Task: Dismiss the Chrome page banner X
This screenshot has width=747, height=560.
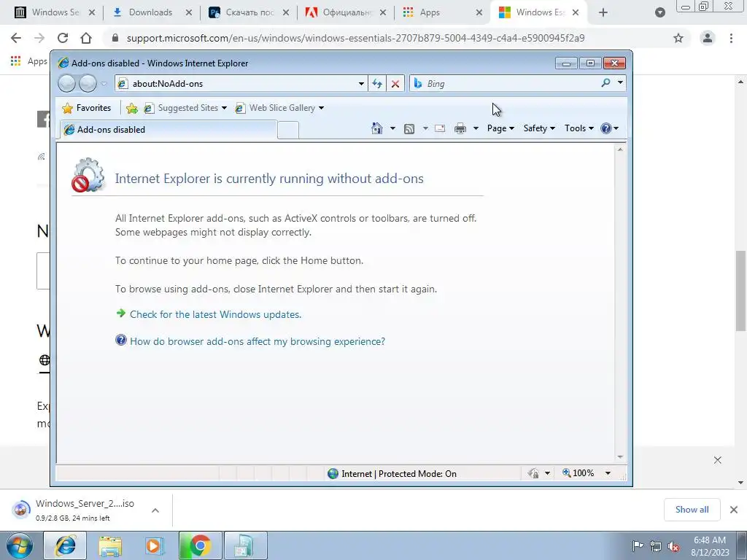Action: coord(718,460)
